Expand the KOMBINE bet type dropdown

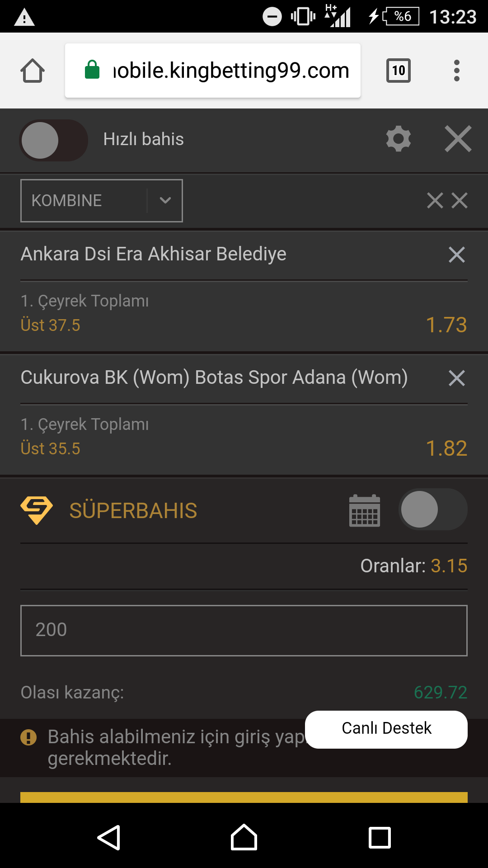click(x=102, y=201)
